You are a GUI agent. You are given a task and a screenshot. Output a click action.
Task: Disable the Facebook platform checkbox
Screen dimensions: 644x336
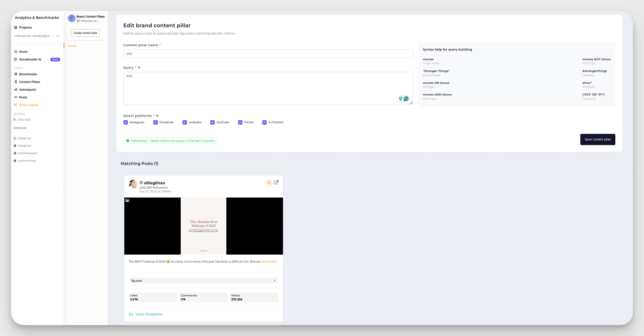156,122
